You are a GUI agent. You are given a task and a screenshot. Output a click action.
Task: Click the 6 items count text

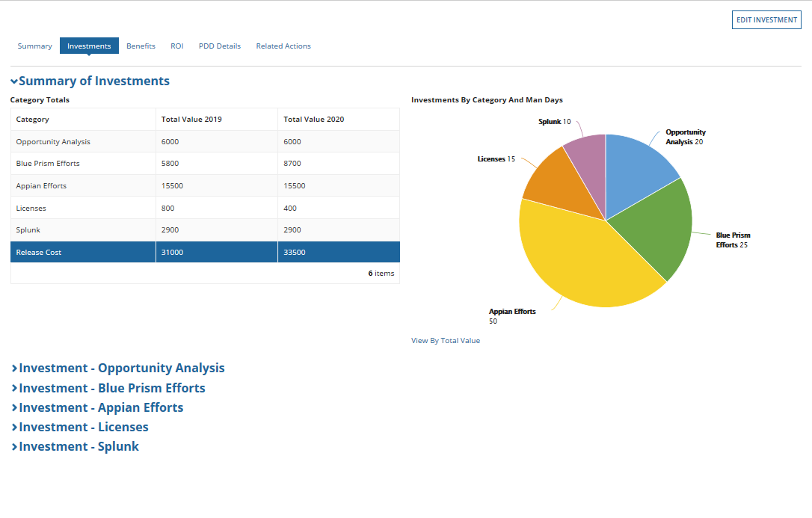point(381,274)
